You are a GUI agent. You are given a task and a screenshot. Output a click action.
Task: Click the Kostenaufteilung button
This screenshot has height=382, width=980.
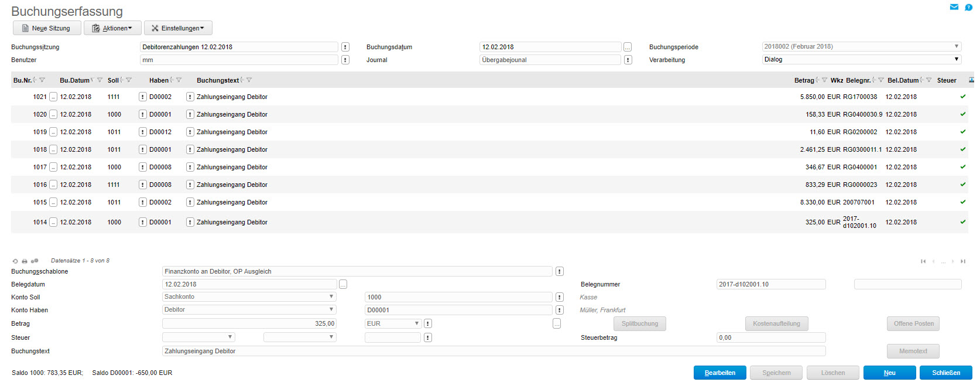777,323
